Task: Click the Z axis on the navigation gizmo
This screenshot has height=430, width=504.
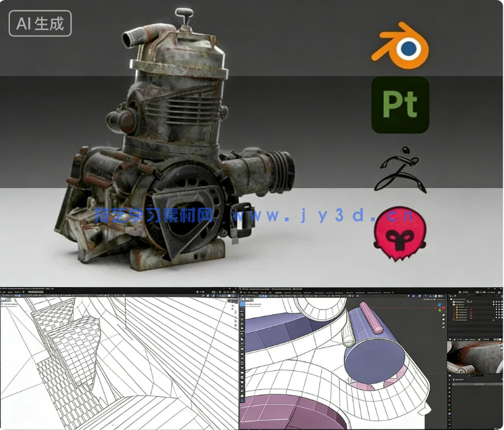Action: coord(439,304)
